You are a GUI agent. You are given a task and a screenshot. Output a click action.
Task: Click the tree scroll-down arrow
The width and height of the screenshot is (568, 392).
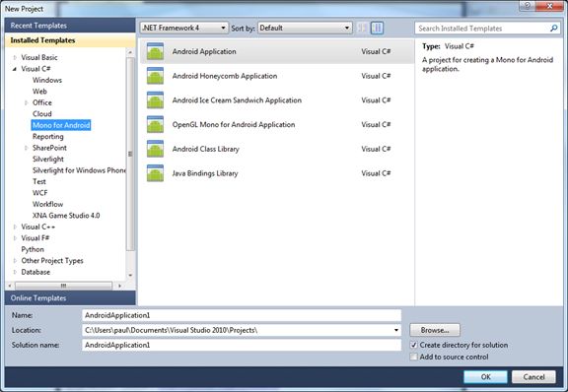pyautogui.click(x=130, y=276)
